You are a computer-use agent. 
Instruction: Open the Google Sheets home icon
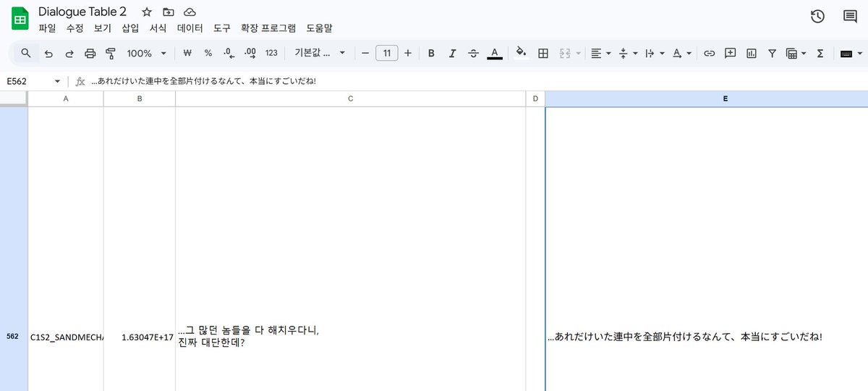coord(20,19)
